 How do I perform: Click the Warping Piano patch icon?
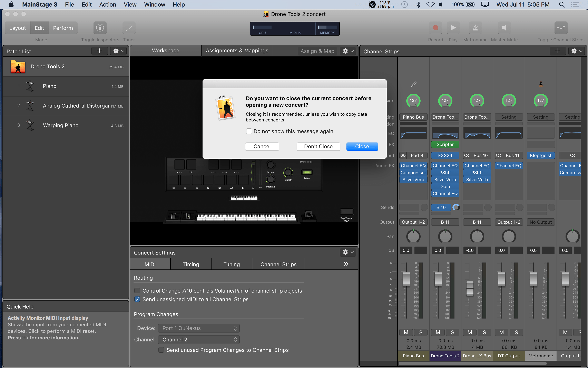click(x=30, y=125)
